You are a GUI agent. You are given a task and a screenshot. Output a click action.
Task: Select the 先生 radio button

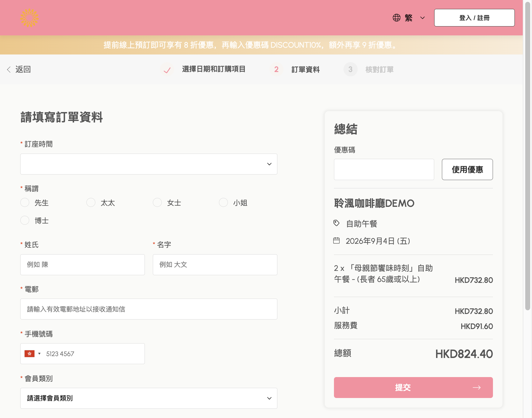[25, 203]
